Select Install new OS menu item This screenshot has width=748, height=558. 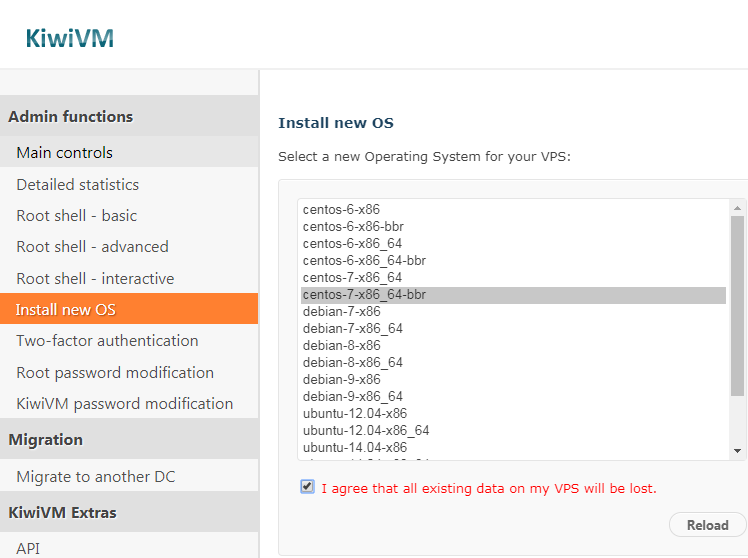[65, 310]
